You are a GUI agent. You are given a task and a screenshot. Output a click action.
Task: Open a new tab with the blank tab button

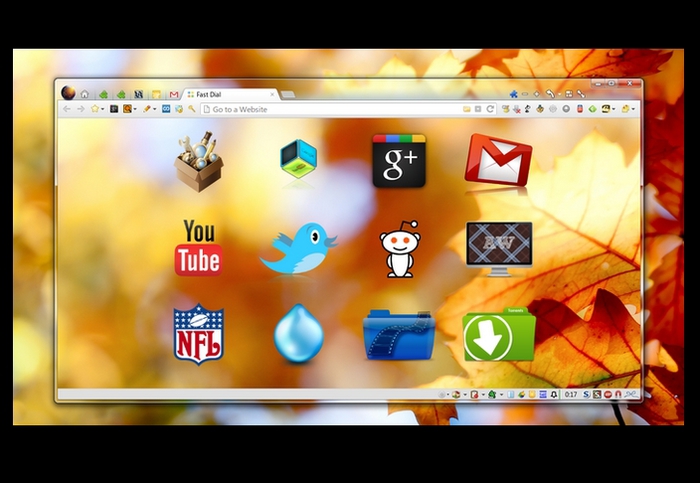288,95
